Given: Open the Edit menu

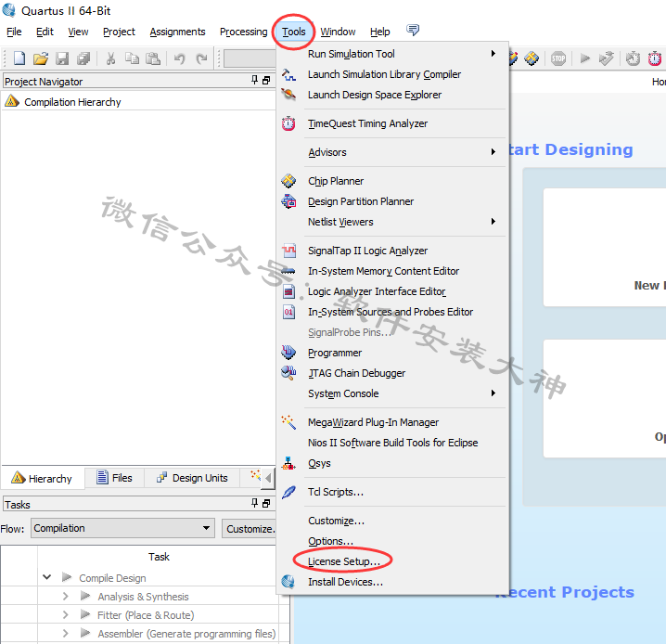Looking at the screenshot, I should pos(45,32).
